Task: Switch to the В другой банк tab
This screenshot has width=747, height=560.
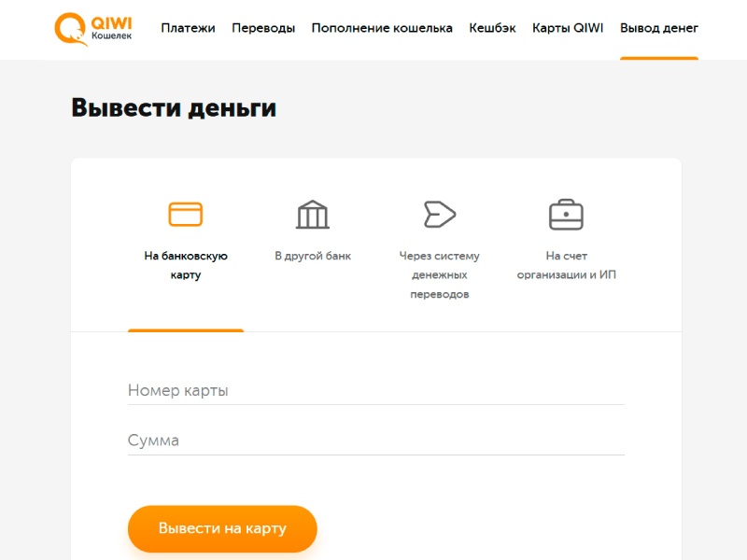Action: [x=312, y=253]
